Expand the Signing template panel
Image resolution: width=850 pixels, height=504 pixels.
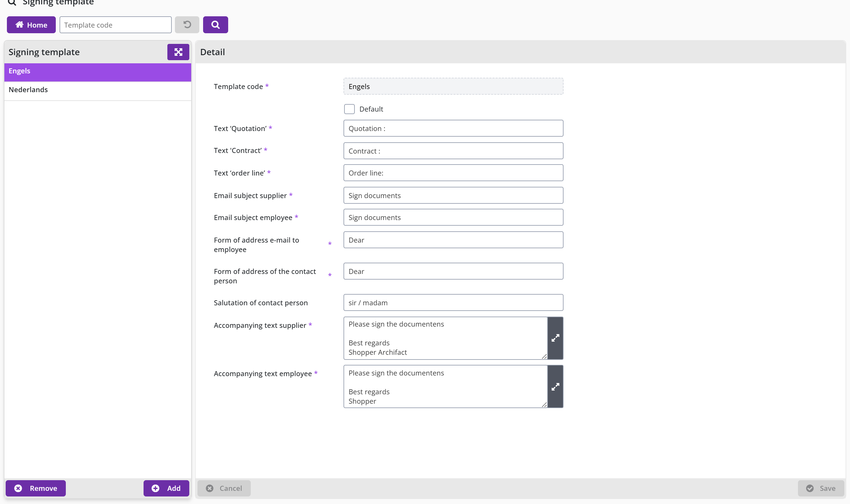(178, 52)
